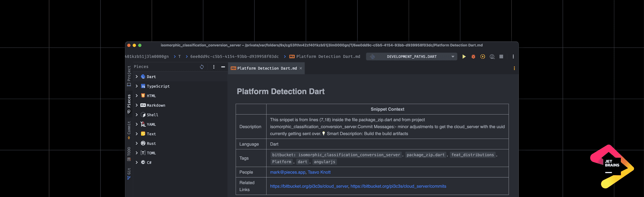
Task: Click the Rust gear icon
Action: point(143,143)
